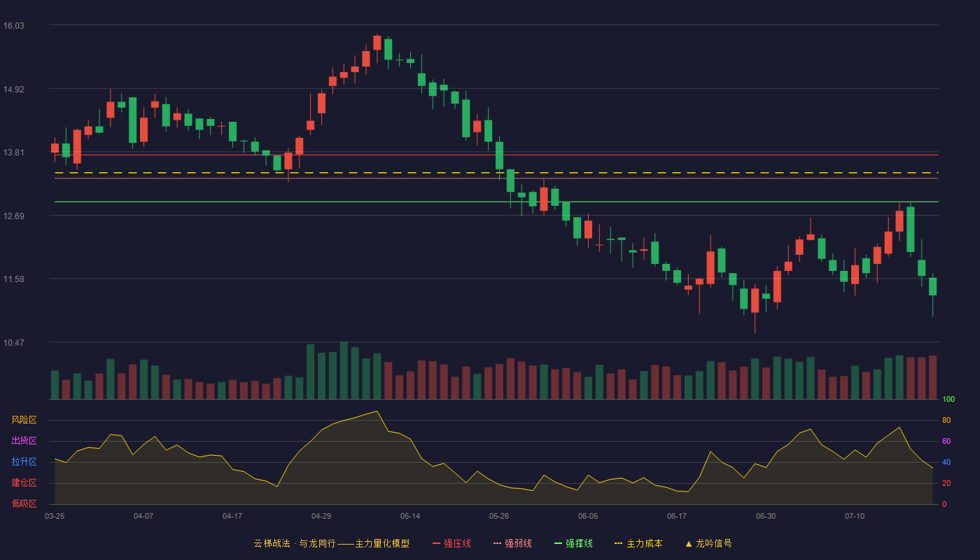Screen dimensions: 980x560
Task: Click the 出货区 zone label
Action: pos(24,441)
